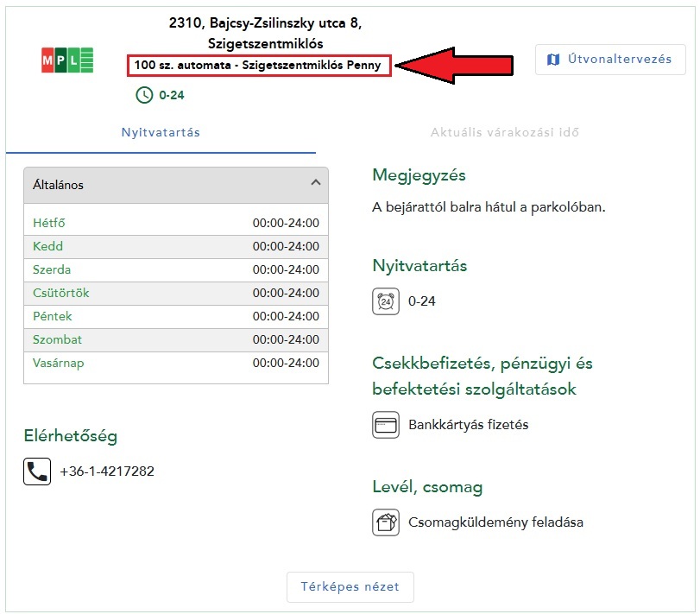Collapse the Általános section chevron

(x=315, y=183)
